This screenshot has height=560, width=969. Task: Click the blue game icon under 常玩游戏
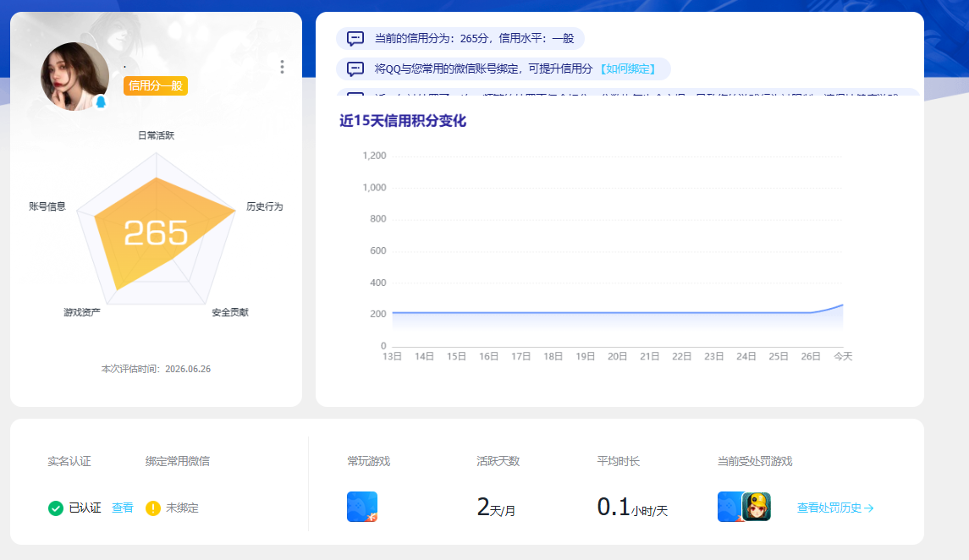coord(362,507)
